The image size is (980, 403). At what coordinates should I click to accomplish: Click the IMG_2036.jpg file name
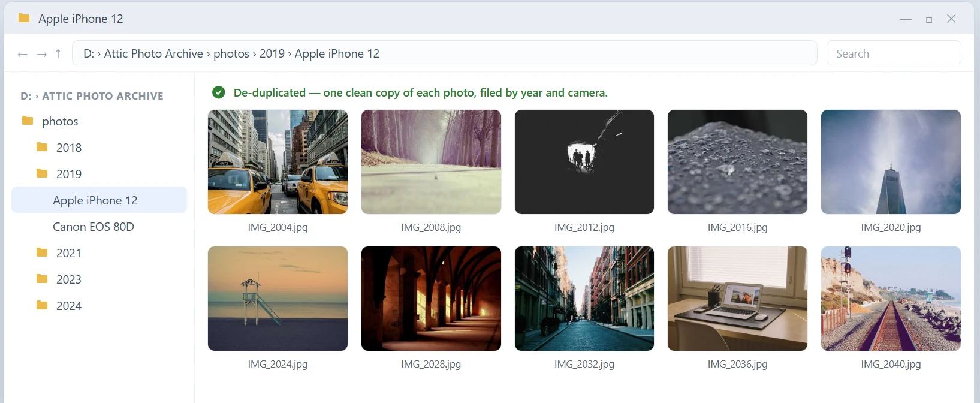(737, 364)
